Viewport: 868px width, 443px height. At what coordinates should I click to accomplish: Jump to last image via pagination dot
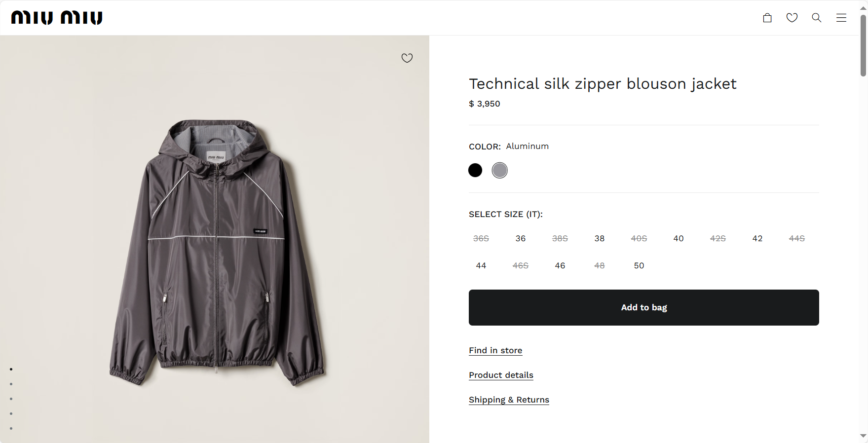point(11,428)
